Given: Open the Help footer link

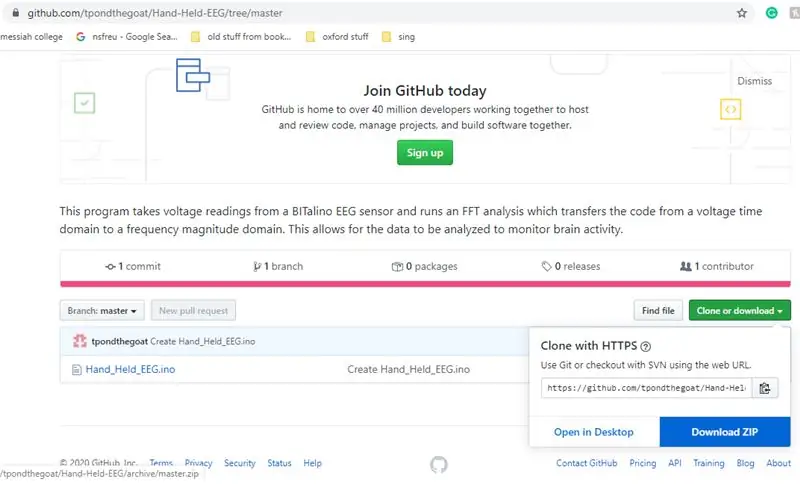Looking at the screenshot, I should click(312, 463).
